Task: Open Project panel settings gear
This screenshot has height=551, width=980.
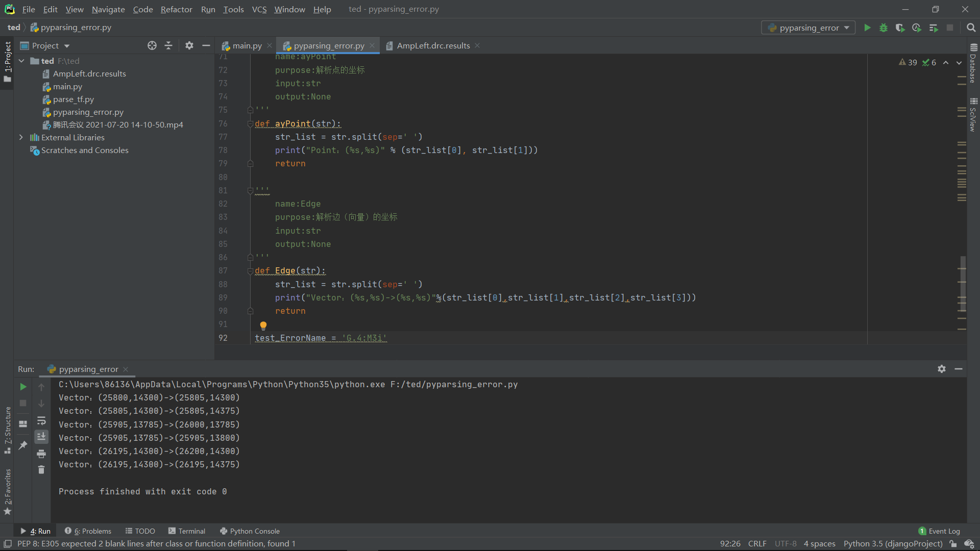Action: tap(189, 46)
